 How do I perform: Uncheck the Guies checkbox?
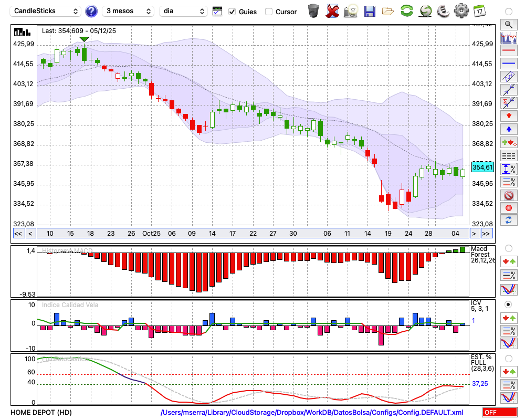(233, 12)
